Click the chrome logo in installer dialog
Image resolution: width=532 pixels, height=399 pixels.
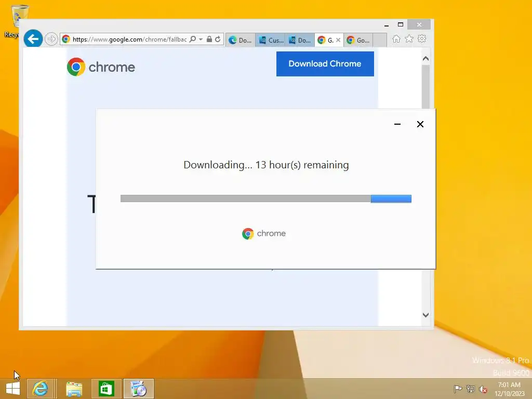(264, 233)
